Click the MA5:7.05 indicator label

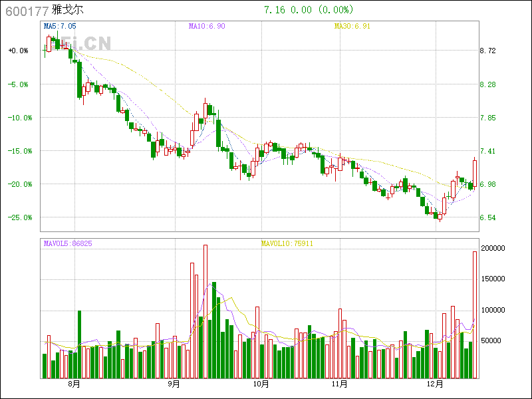click(59, 26)
